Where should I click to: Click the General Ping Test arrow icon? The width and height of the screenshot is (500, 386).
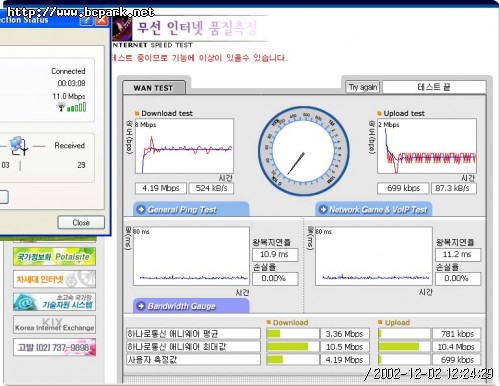[141, 209]
